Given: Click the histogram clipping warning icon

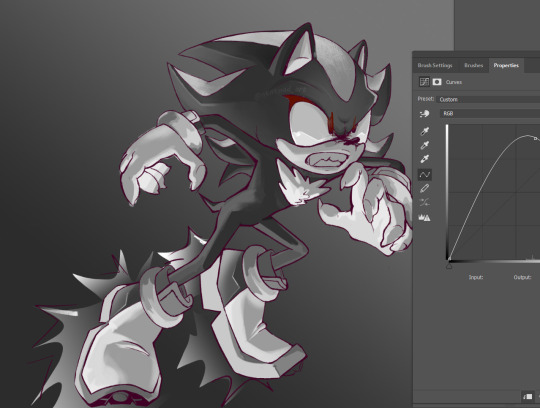Looking at the screenshot, I should [x=424, y=217].
